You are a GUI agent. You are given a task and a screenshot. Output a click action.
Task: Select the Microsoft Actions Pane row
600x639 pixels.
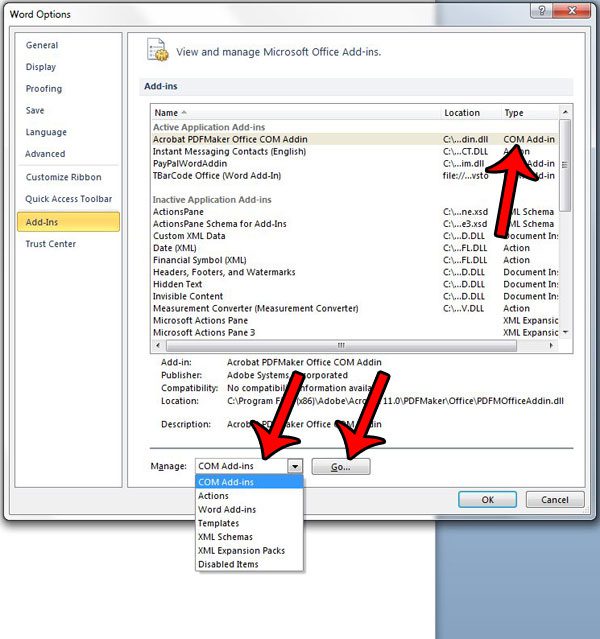355,321
